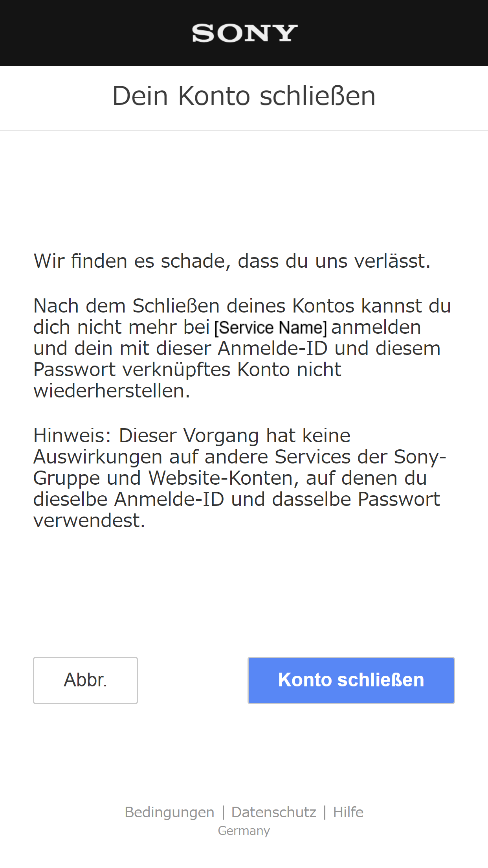This screenshot has height=868, width=488.
Task: Click the [Service Name] placeholder text
Action: tap(270, 328)
